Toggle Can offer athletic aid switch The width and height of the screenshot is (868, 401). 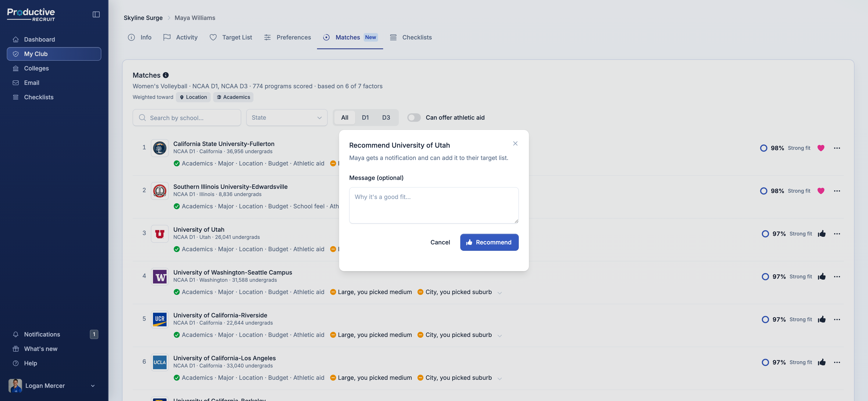(414, 118)
